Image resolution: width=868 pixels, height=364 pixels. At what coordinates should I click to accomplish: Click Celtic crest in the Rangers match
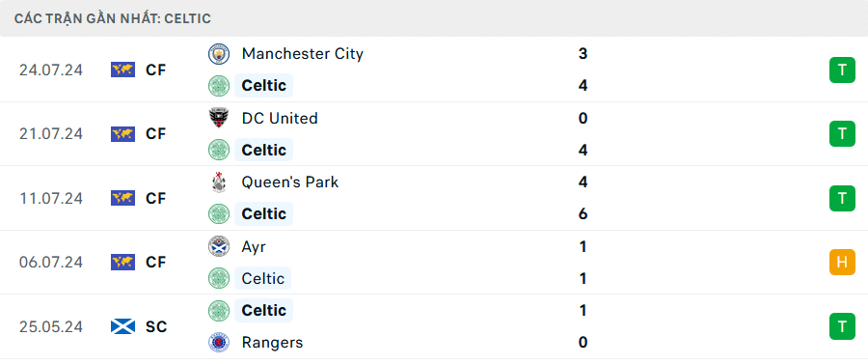219,310
